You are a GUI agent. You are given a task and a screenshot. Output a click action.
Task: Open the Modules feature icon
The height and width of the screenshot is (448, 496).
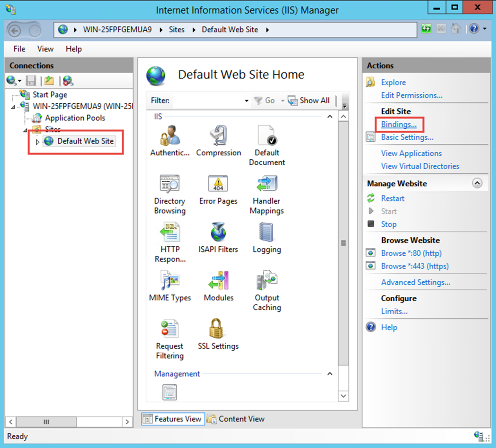click(x=218, y=286)
